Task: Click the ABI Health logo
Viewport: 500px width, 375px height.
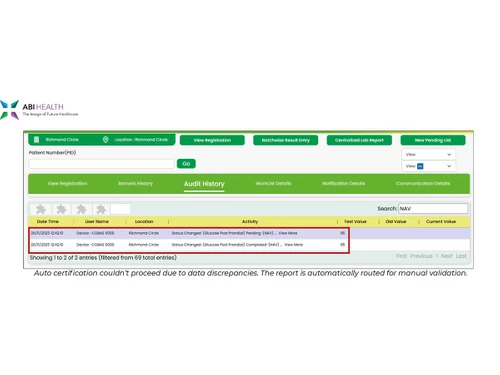Action: [x=39, y=109]
